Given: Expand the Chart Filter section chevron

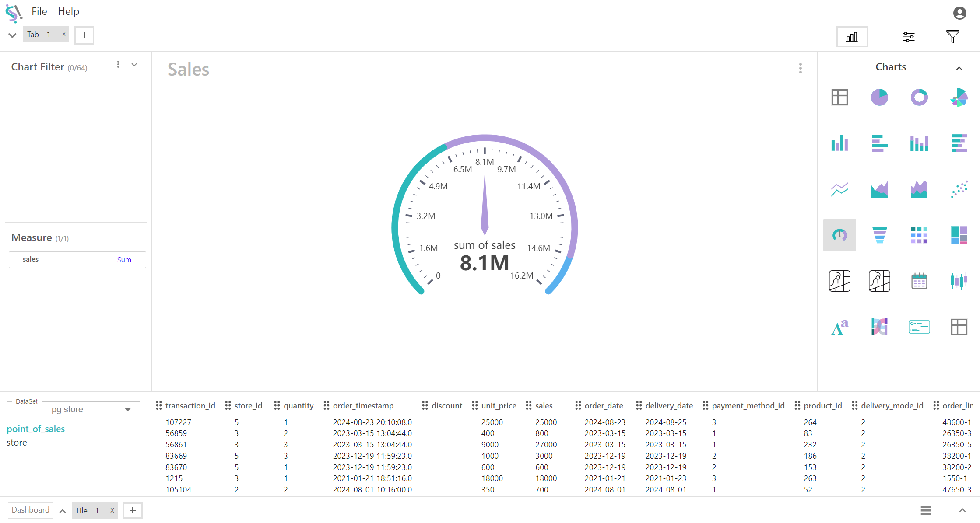Looking at the screenshot, I should pos(134,65).
